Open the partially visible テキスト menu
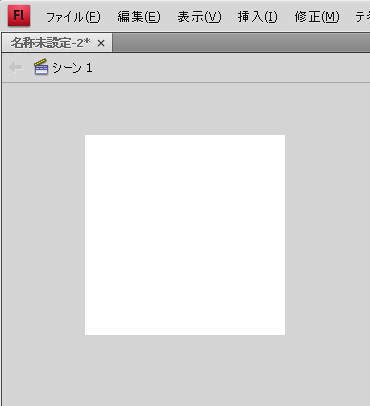The height and width of the screenshot is (406, 370). pos(362,17)
